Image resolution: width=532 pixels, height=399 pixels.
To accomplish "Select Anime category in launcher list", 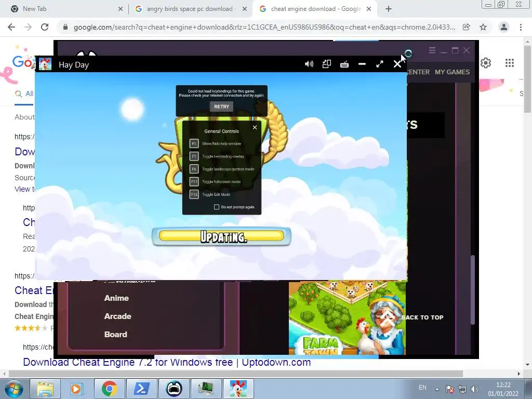I will point(116,298).
